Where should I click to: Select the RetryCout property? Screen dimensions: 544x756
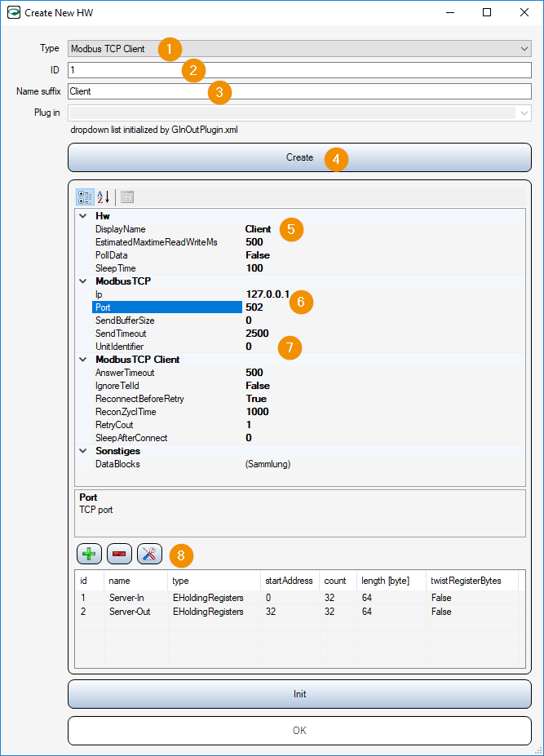[x=114, y=424]
